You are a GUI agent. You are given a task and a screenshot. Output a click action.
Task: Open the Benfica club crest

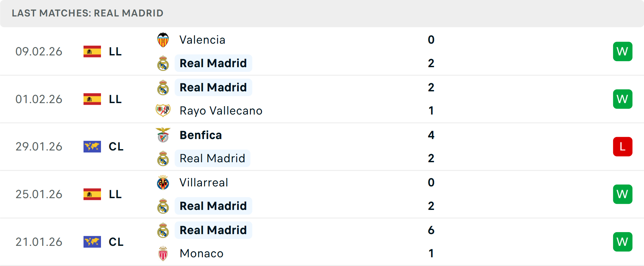coord(163,135)
